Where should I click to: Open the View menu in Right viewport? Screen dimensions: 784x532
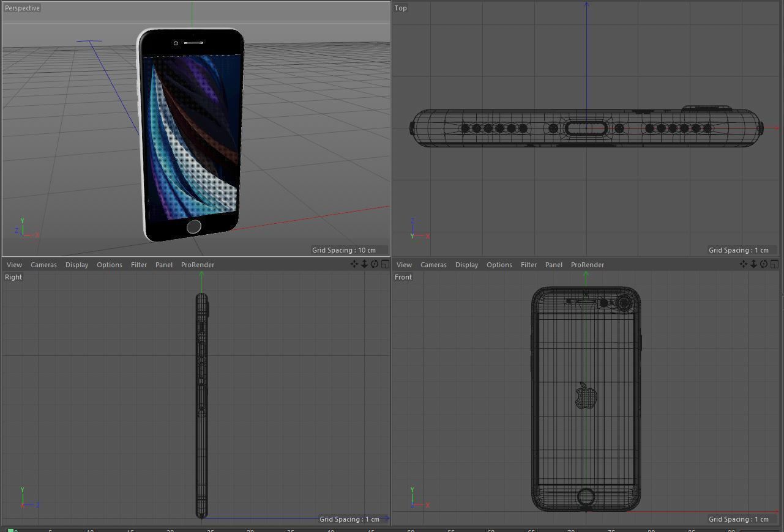[x=14, y=265]
